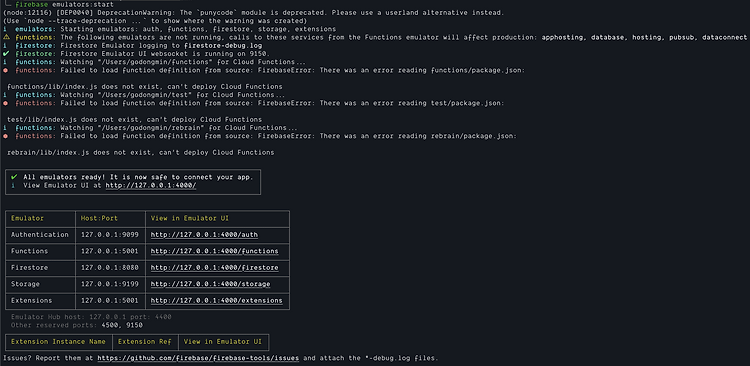Open the Extensions emulator UI link
750x366 pixels.
216,300
